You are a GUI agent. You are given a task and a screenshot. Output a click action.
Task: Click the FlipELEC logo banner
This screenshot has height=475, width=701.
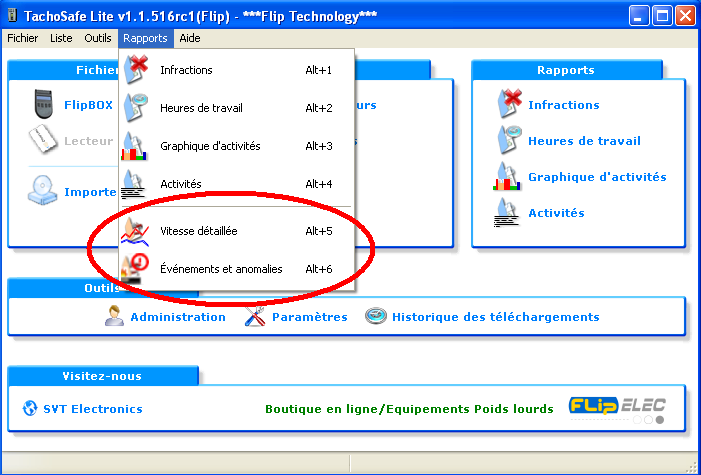(617, 406)
